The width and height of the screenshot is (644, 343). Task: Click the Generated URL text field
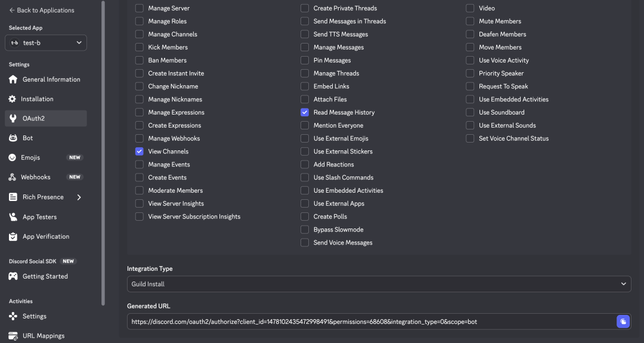point(370,322)
